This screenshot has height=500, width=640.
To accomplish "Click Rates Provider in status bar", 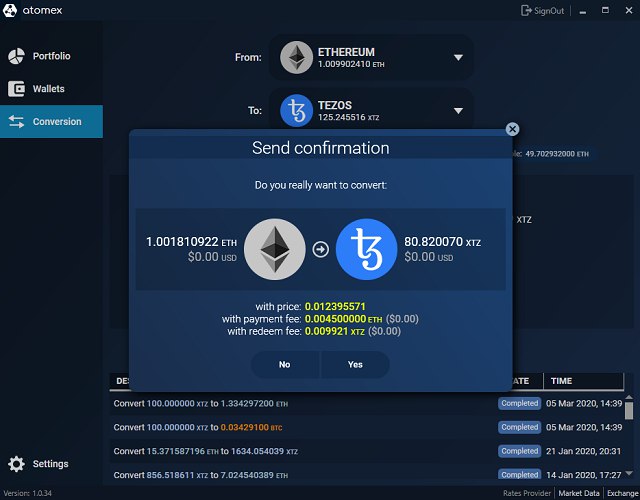I will click(527, 493).
